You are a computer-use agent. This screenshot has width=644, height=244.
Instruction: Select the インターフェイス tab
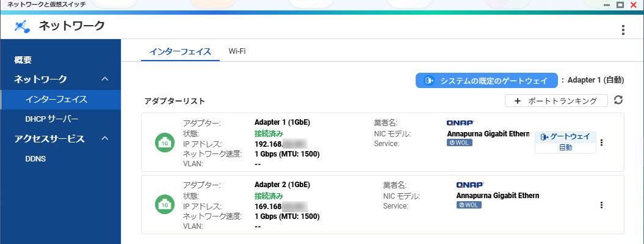coord(180,52)
